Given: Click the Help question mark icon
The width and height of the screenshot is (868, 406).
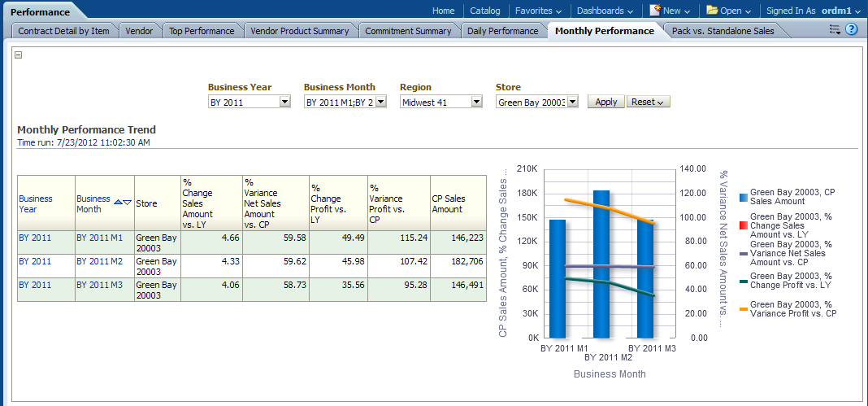Looking at the screenshot, I should (852, 29).
